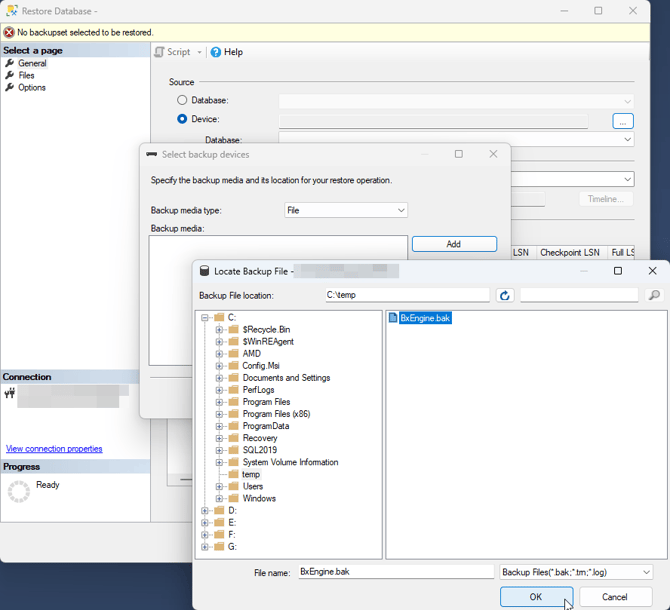Click View connection properties link
The height and width of the screenshot is (610, 670).
coord(54,449)
